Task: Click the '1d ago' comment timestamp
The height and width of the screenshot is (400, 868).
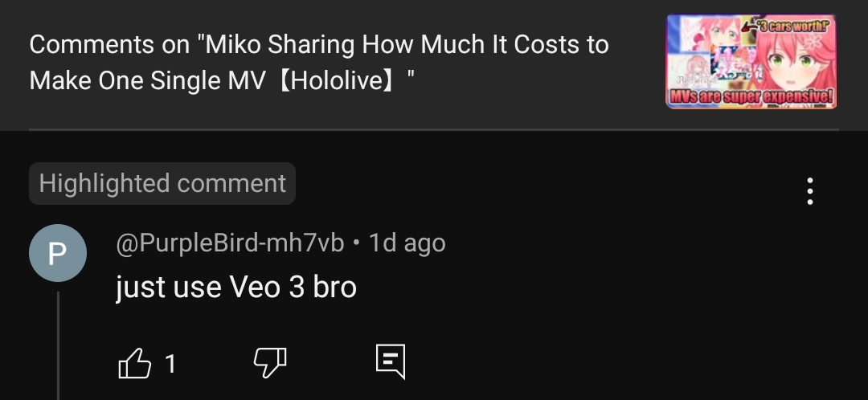Action: click(407, 243)
